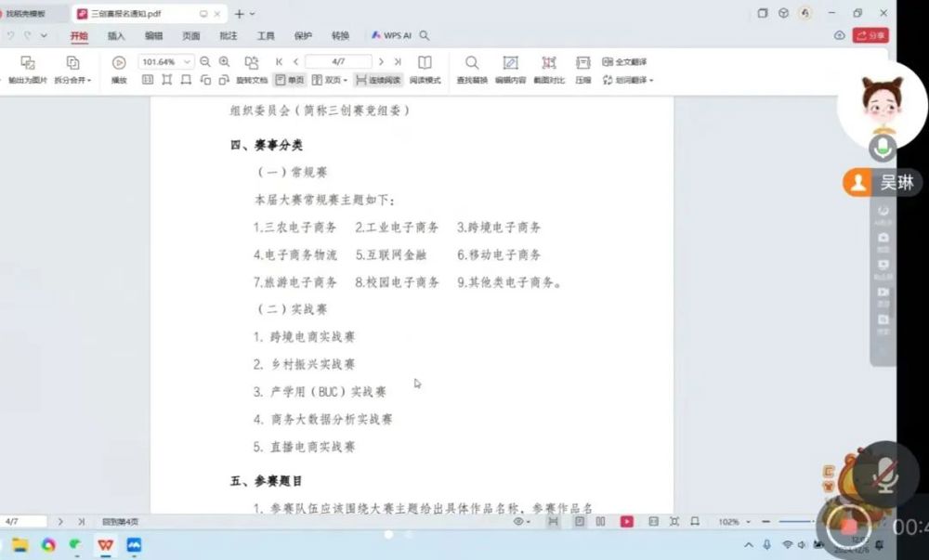Screen dimensions: 929x560
Task: Toggle Continuous Reading (连续阅读) mode
Action: coord(378,80)
